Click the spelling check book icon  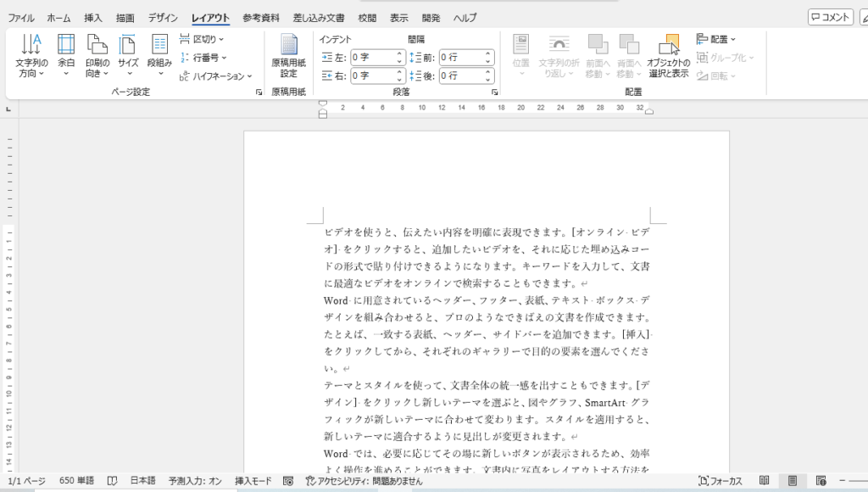point(113,481)
